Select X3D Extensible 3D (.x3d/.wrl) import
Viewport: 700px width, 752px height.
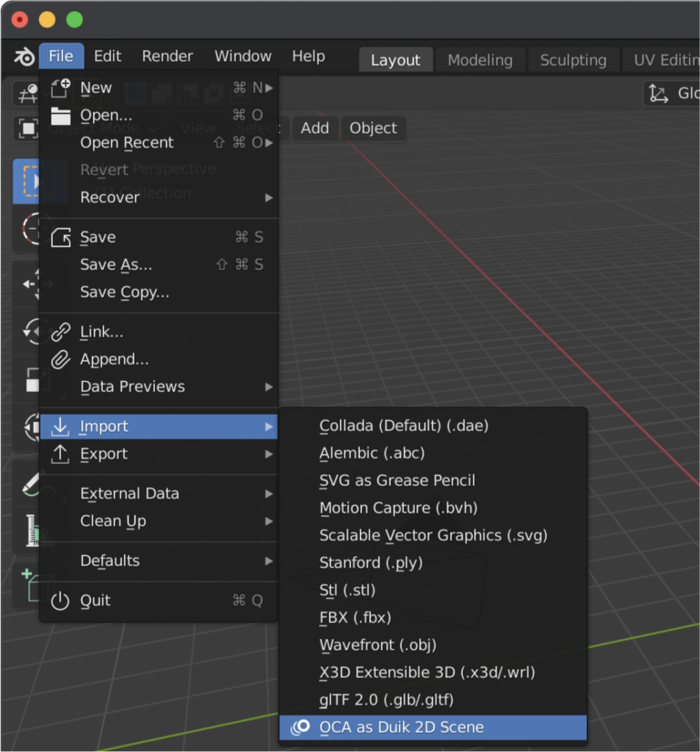(433, 673)
